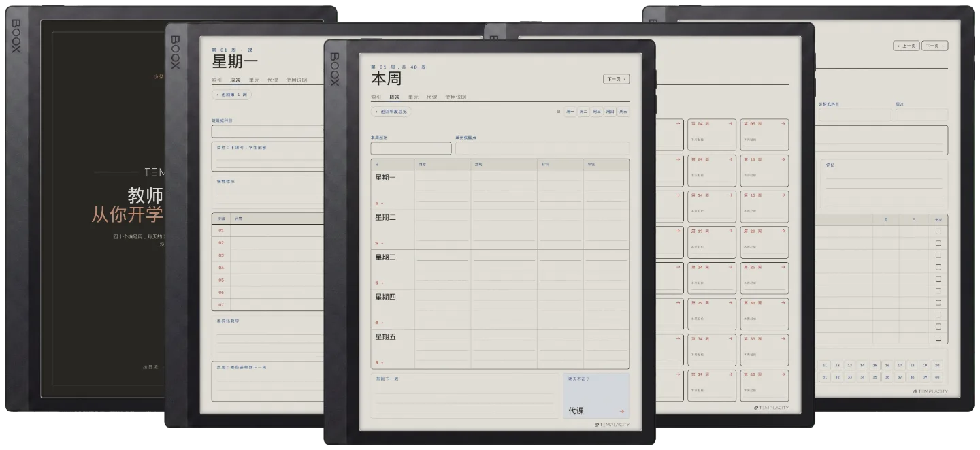
Task: Tap the 星期四 row in the weekly table
Action: click(x=500, y=309)
